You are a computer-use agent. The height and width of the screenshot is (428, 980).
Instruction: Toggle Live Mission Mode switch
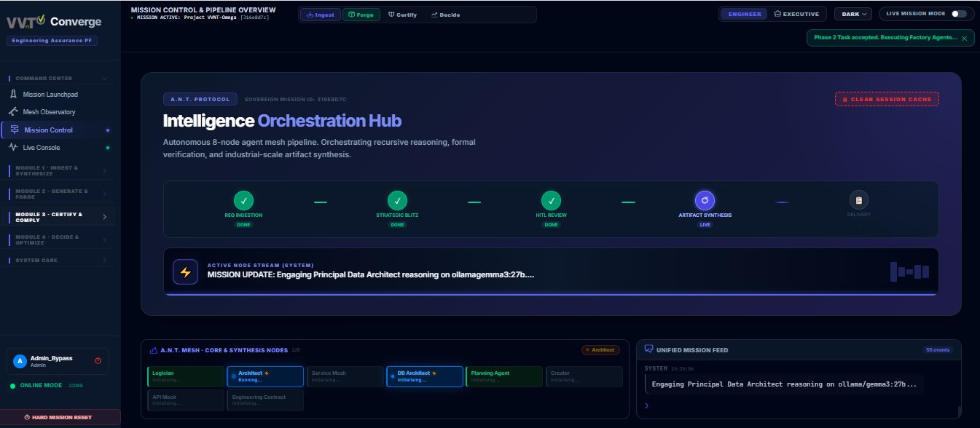(x=959, y=14)
